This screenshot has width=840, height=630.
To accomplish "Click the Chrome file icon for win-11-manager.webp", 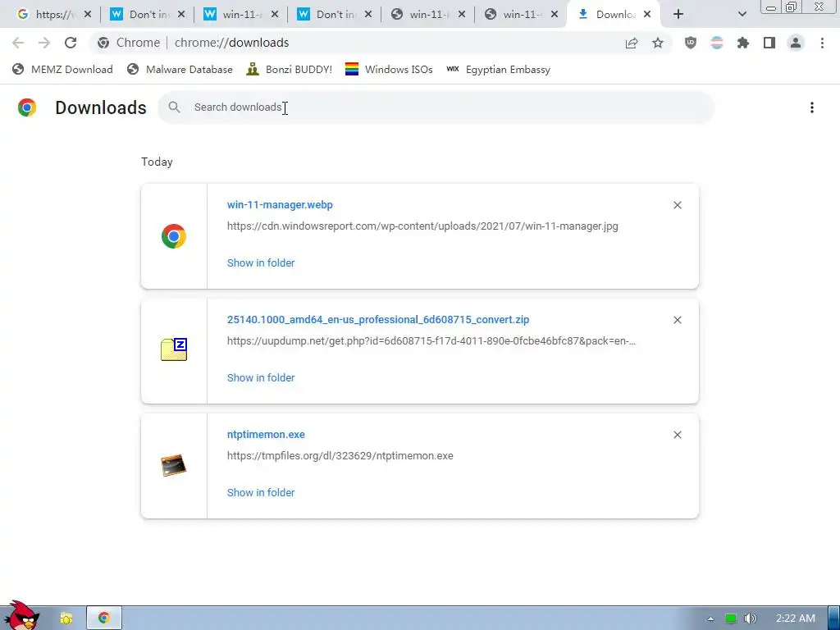I will coord(174,236).
